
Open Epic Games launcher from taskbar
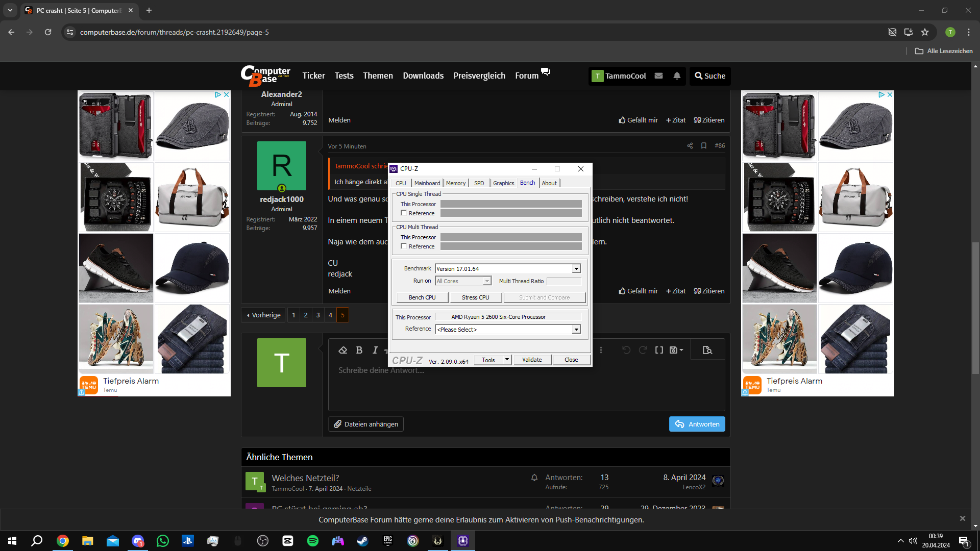coord(388,541)
